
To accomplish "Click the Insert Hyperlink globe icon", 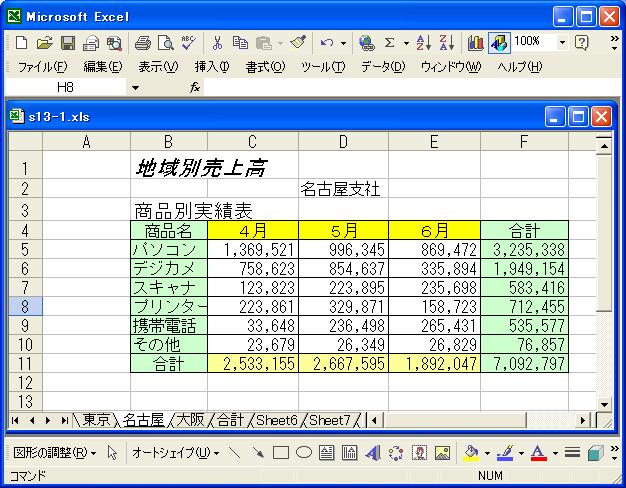I will click(366, 42).
